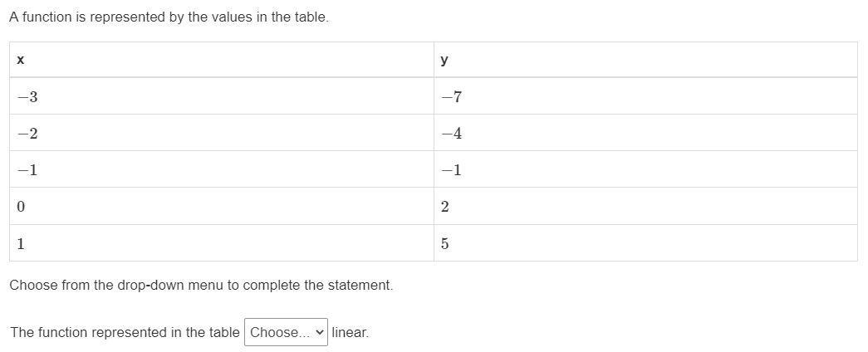Click the 'A function is represented' sentence

pos(169,17)
